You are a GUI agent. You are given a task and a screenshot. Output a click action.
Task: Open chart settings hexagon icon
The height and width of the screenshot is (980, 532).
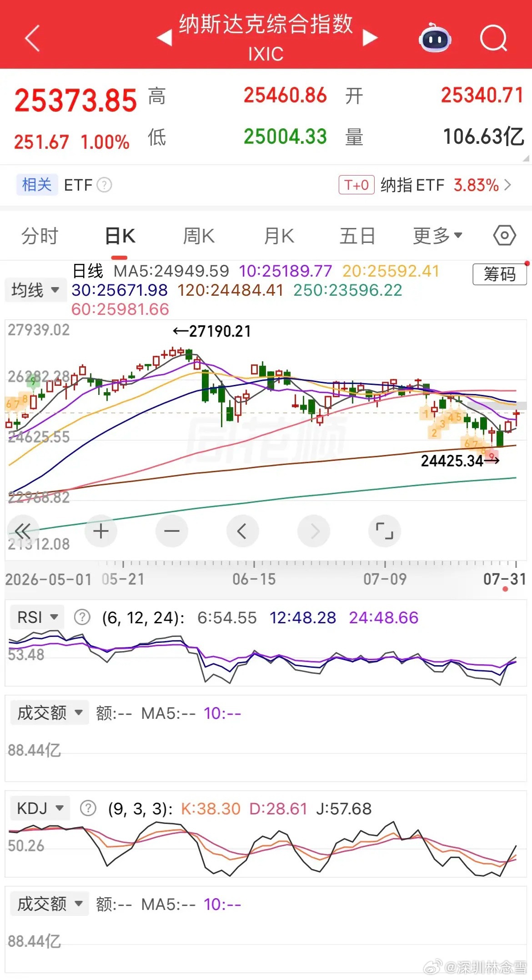pyautogui.click(x=504, y=236)
